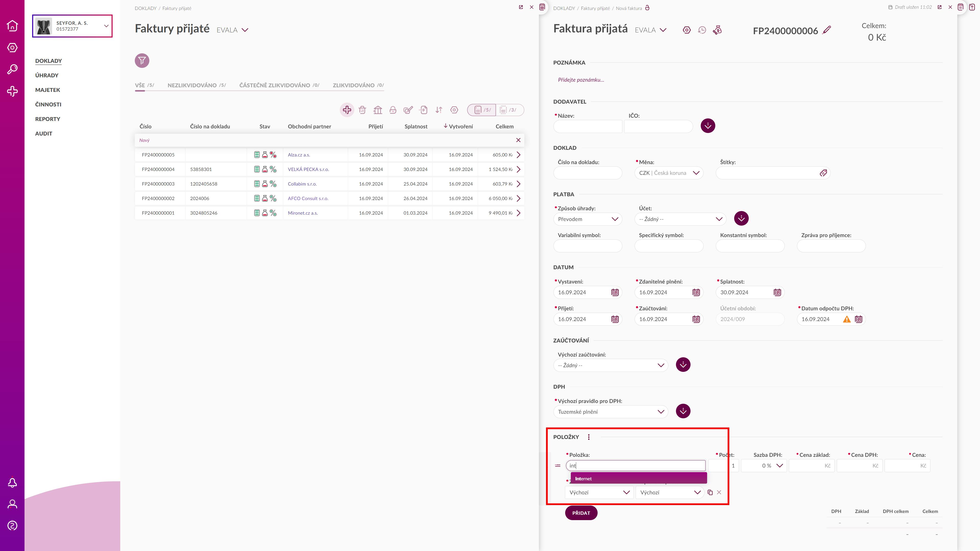Viewport: 980px width, 551px height.
Task: Open the tag icon in Štítky field
Action: click(823, 173)
